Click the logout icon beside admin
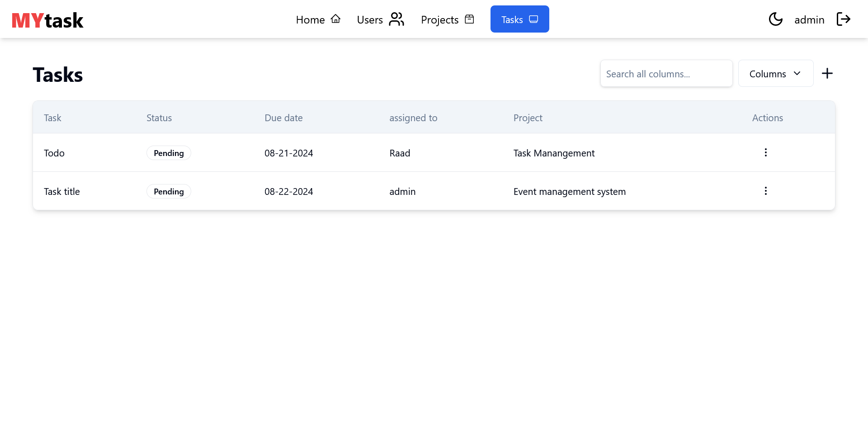868x430 pixels. pyautogui.click(x=843, y=19)
